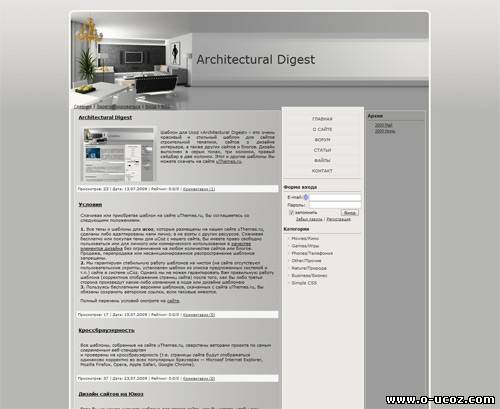Screen dimensions: 500x409
Task: Open the ГЛАВНАЯ menu item
Action: [322, 119]
